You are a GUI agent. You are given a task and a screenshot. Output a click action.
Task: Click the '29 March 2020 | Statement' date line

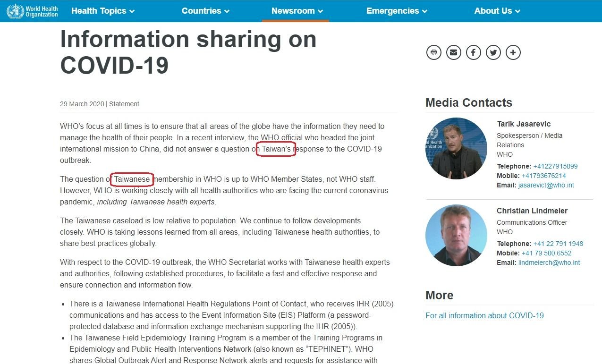pyautogui.click(x=100, y=104)
